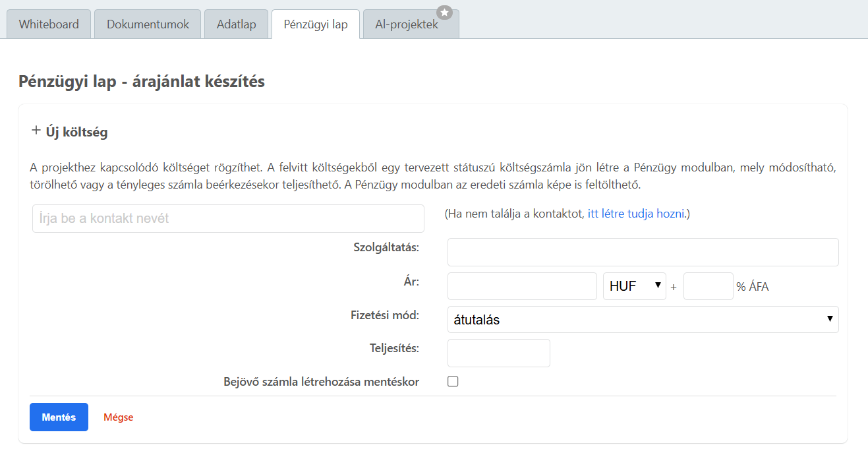The width and height of the screenshot is (868, 453).
Task: Click the star badge on Al-projektek tab
Action: point(445,11)
